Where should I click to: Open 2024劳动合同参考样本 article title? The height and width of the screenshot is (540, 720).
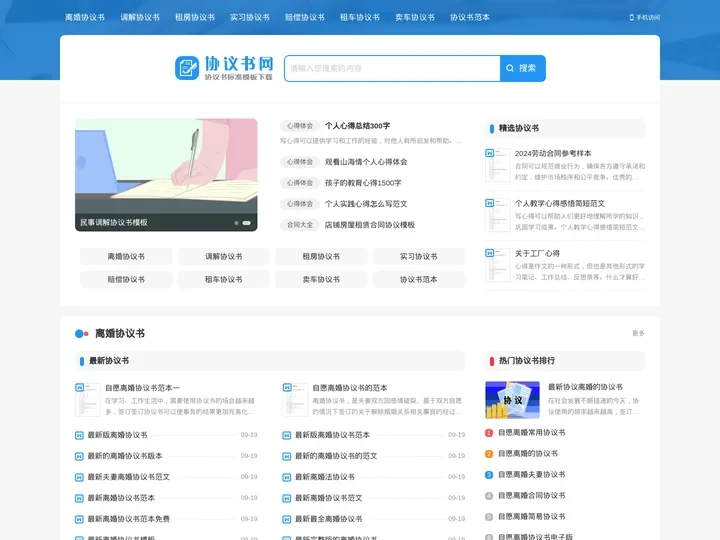553,153
